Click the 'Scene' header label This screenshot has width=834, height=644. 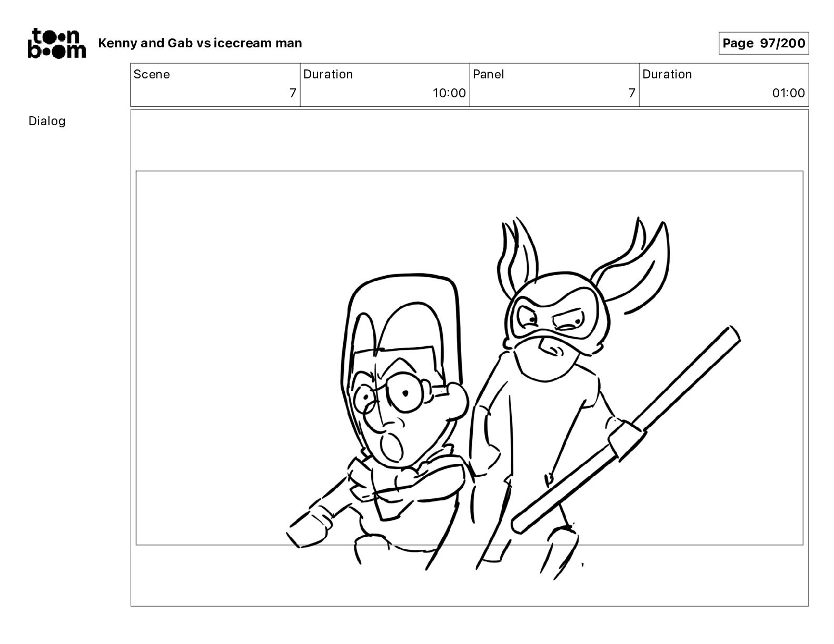coord(152,74)
